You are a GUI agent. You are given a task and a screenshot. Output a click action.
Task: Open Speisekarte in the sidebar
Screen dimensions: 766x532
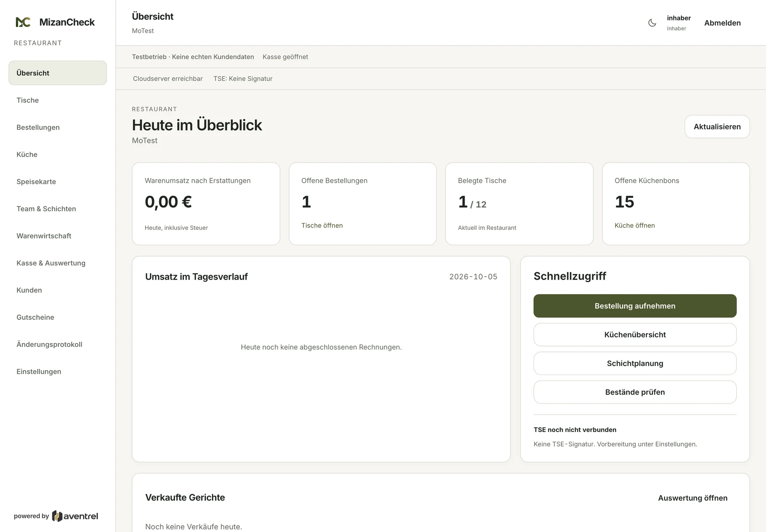(x=57, y=182)
